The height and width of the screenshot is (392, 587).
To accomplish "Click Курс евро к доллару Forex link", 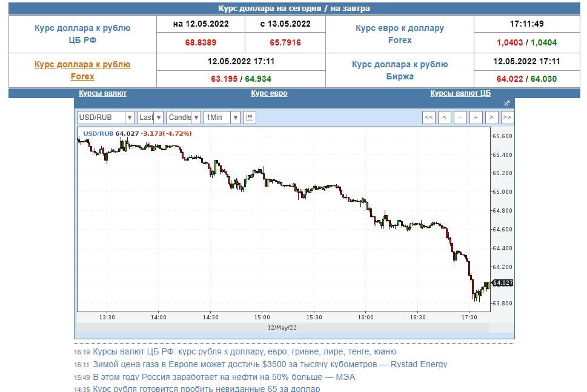I will tap(399, 34).
